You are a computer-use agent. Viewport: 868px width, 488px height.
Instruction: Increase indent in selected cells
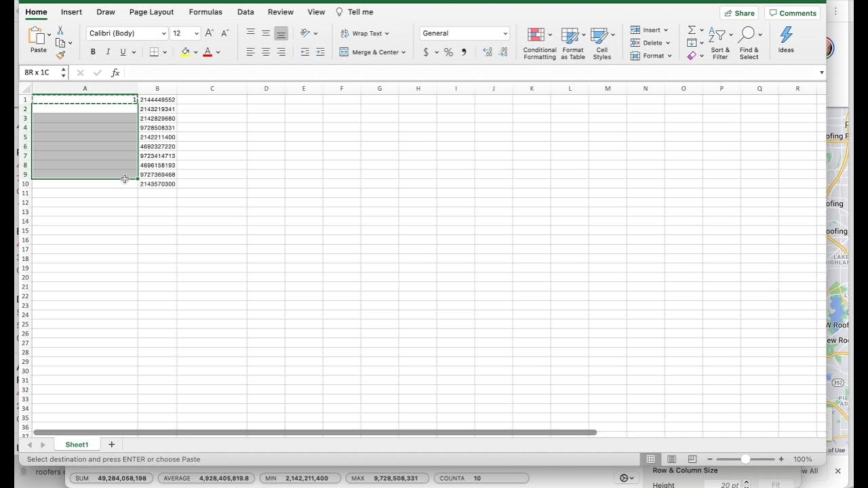[x=320, y=52]
